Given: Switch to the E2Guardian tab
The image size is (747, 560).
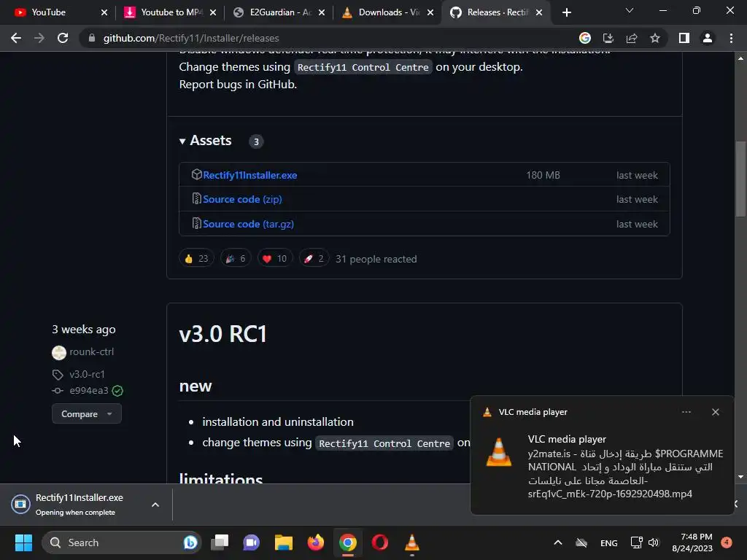Looking at the screenshot, I should (279, 12).
